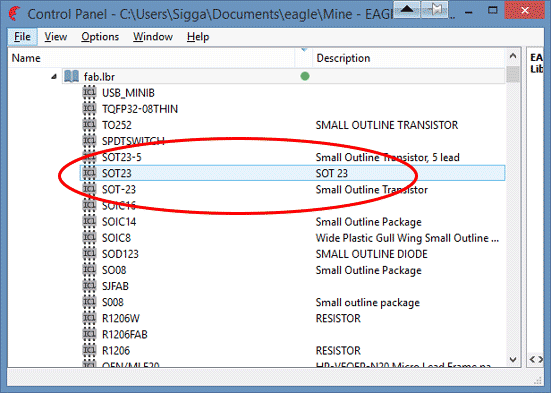Screen dimensions: 551x393
Task: Click the left scroll arrow in right panel
Action: 533,359
